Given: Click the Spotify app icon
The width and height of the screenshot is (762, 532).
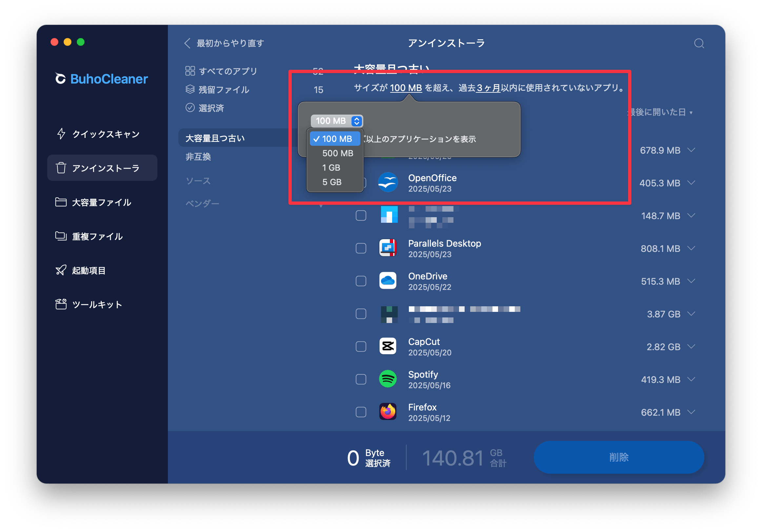Looking at the screenshot, I should (x=388, y=379).
